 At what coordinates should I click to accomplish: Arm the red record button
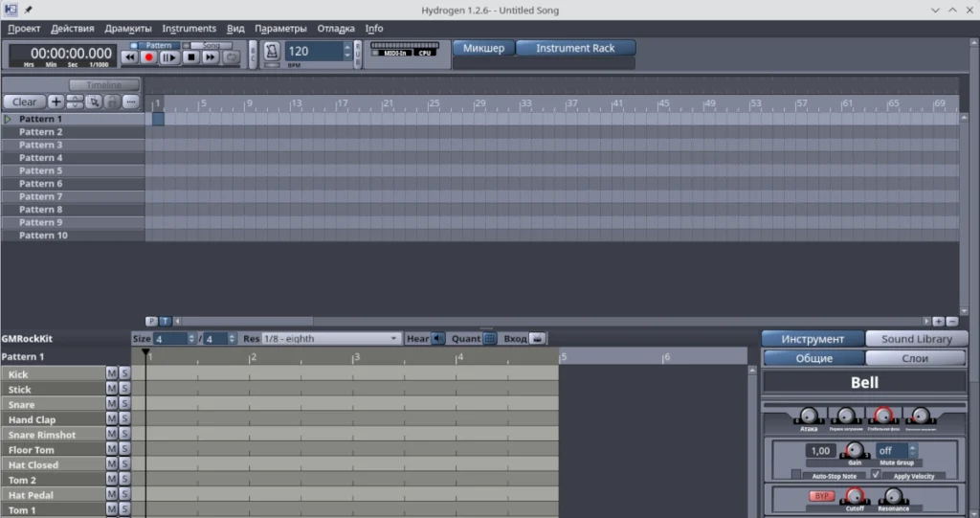click(x=148, y=57)
